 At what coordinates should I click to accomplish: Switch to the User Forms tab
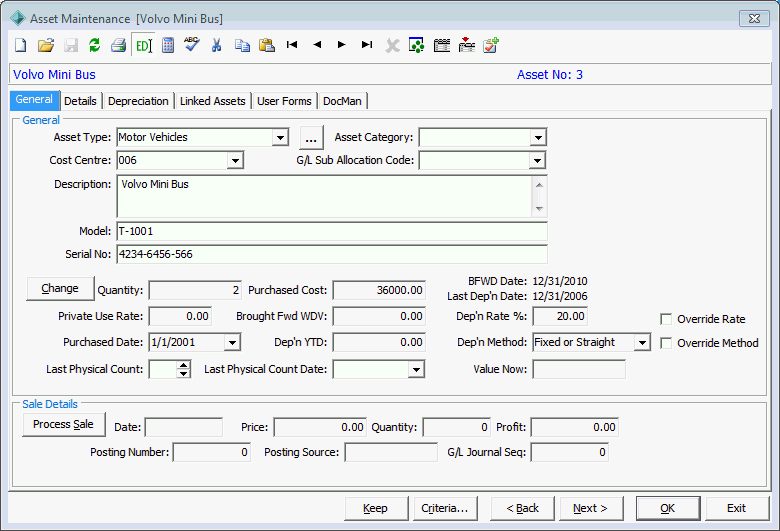tap(284, 101)
